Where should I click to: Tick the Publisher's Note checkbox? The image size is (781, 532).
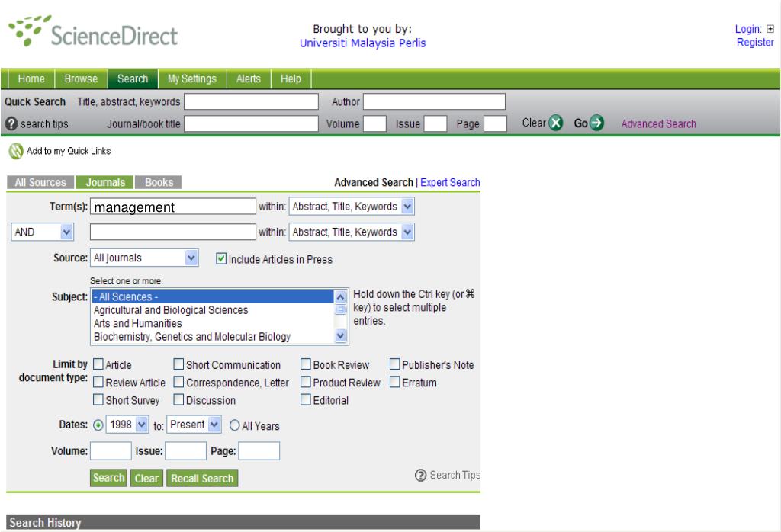[x=394, y=364]
